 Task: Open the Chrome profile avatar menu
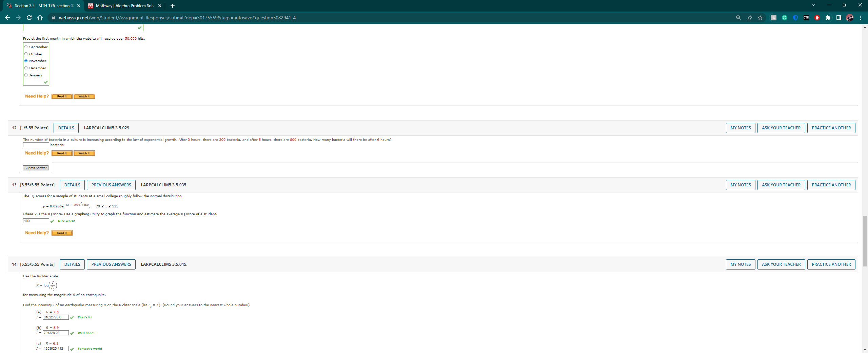(850, 18)
